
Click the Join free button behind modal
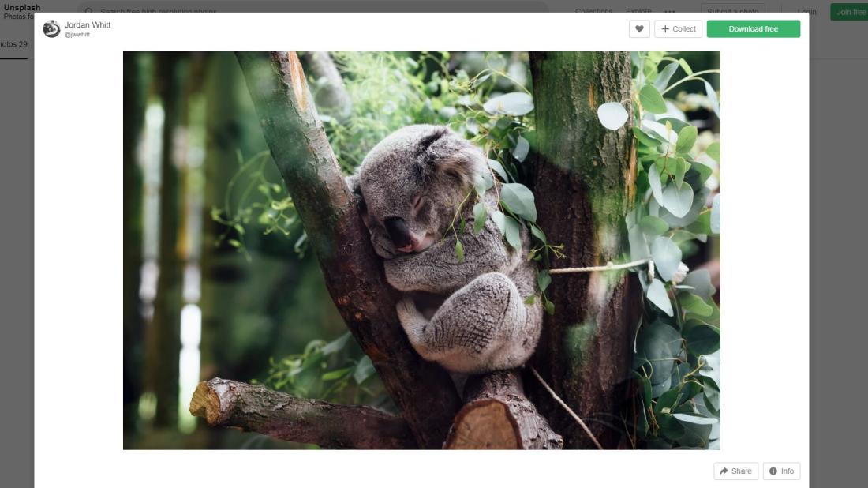[x=850, y=12]
